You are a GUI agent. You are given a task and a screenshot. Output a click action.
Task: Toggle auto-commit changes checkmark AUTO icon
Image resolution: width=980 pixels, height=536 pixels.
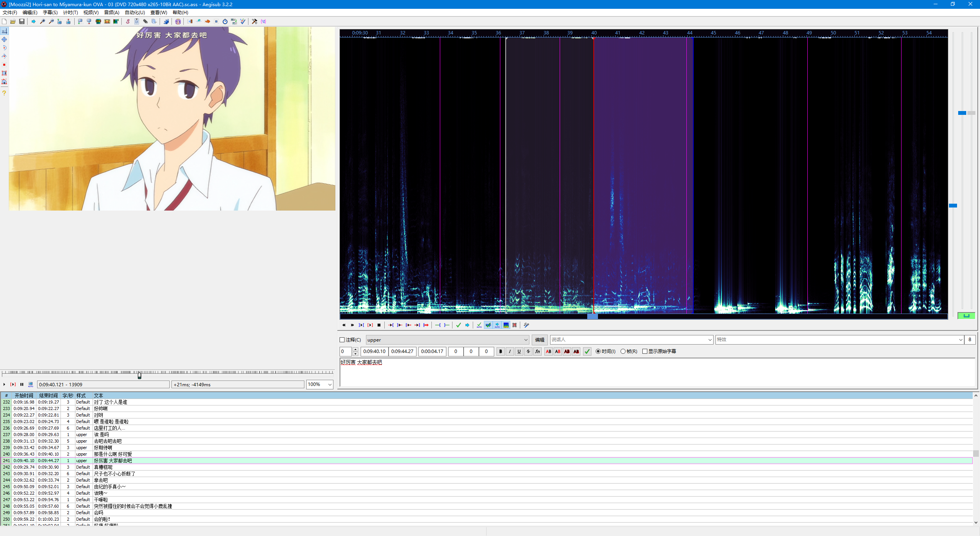click(479, 325)
